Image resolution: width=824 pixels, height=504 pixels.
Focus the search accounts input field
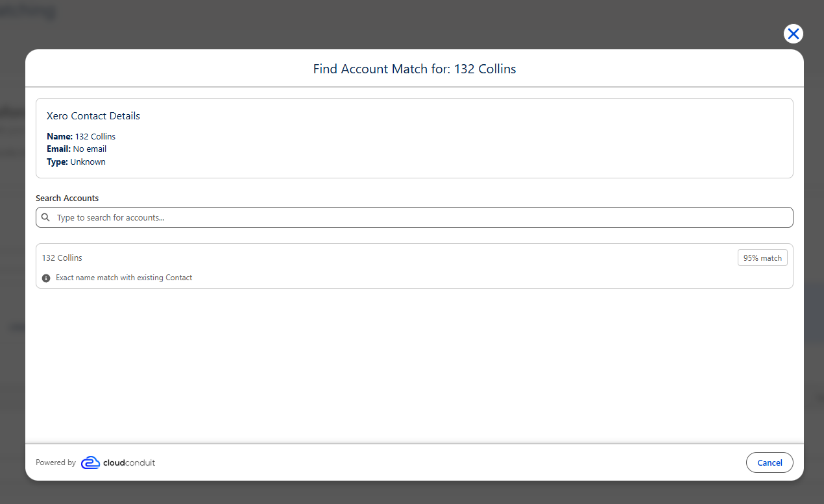[x=414, y=217]
